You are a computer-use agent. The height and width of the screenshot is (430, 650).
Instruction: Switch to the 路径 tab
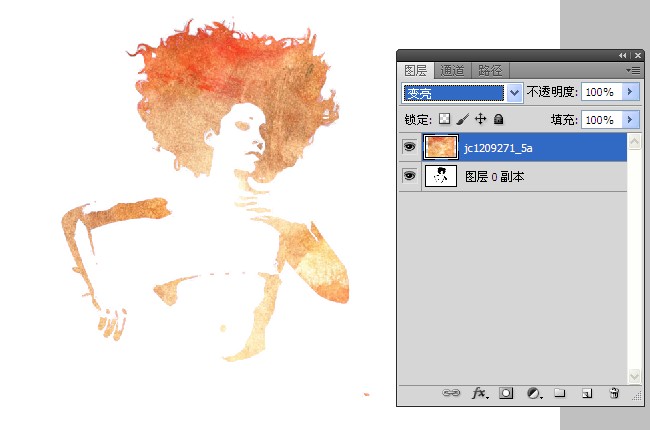coord(490,70)
